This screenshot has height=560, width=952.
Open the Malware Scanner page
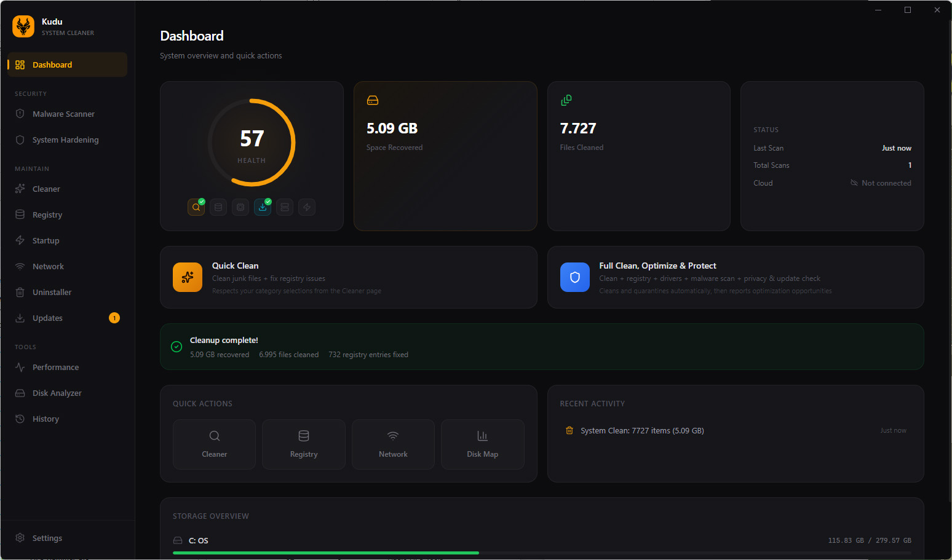(63, 114)
